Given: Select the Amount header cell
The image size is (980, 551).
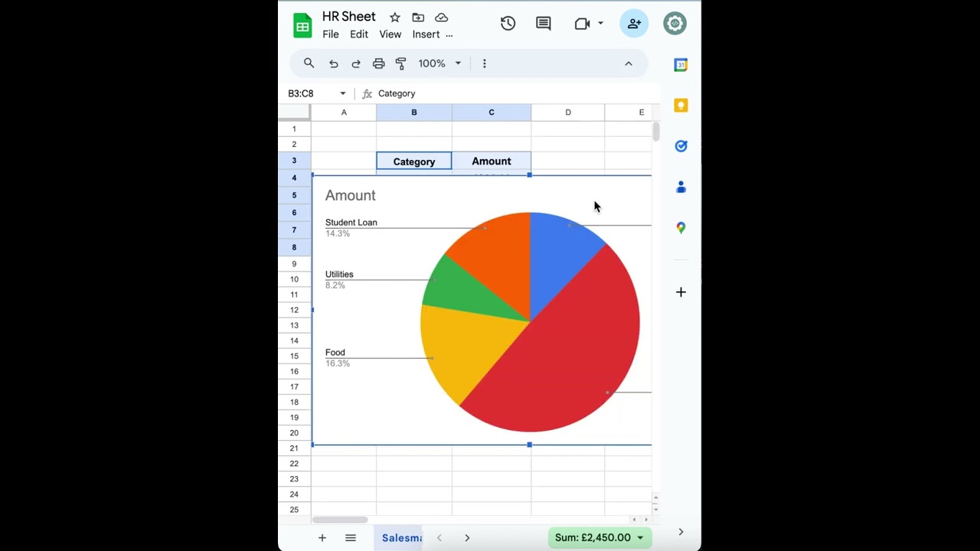Looking at the screenshot, I should 492,161.
